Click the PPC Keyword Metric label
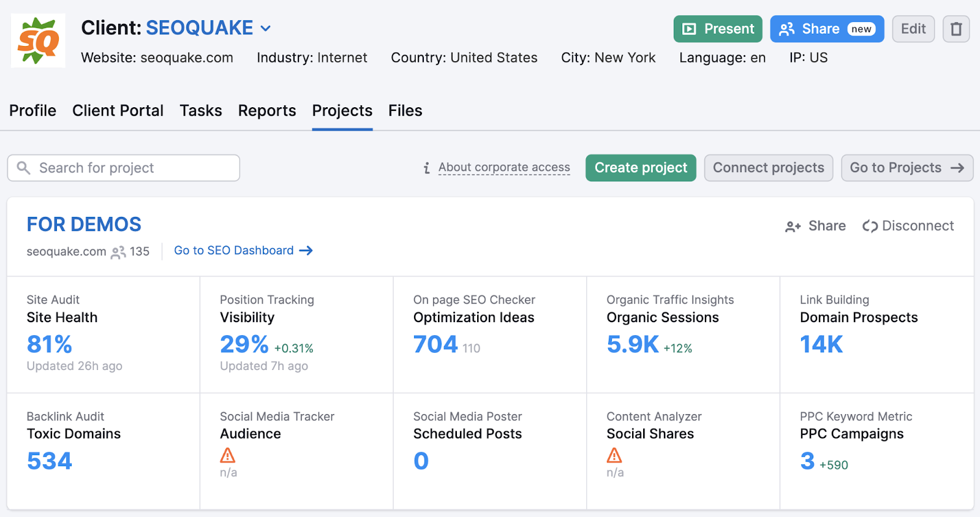 (x=856, y=417)
